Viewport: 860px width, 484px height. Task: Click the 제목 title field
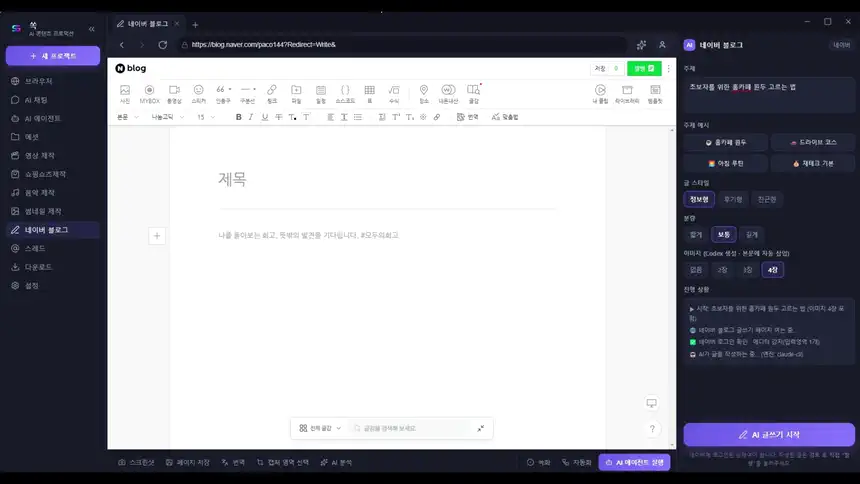387,179
